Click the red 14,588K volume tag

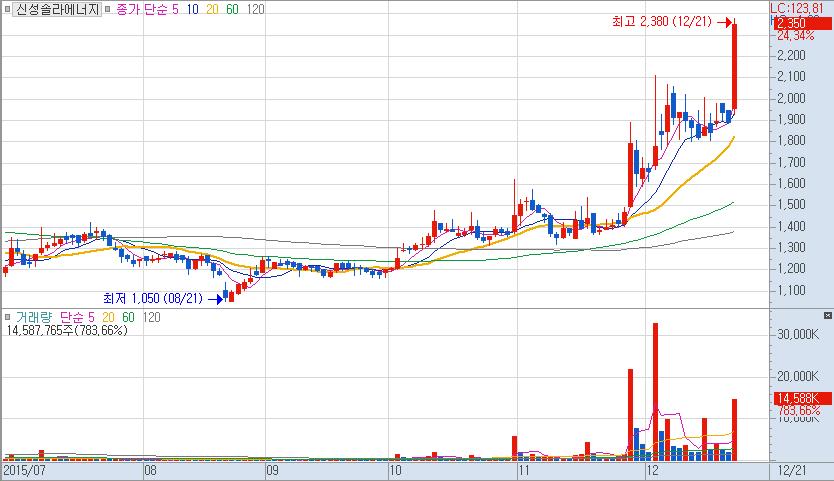click(x=802, y=399)
